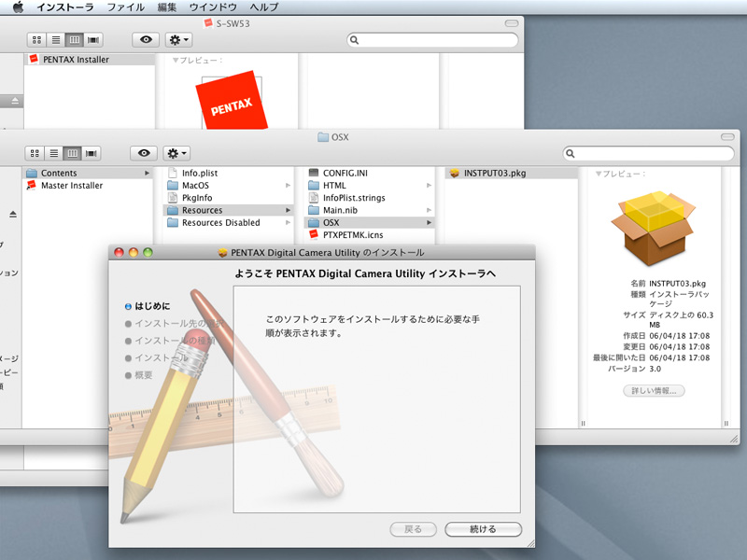
Task: Open the 編集 menu
Action: pyautogui.click(x=167, y=7)
